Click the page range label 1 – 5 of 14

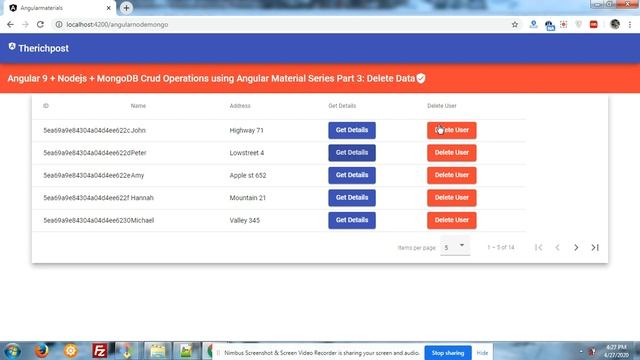(500, 247)
